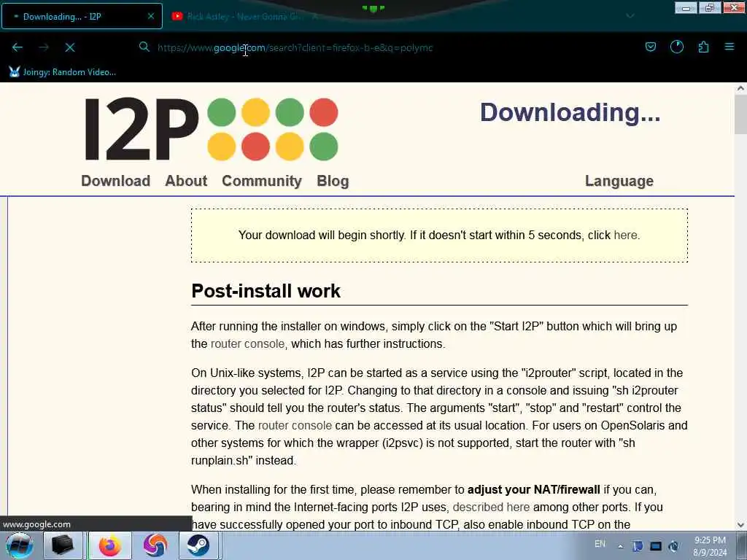Image resolution: width=747 pixels, height=560 pixels.
Task: Click into the address bar URL
Action: [295, 47]
